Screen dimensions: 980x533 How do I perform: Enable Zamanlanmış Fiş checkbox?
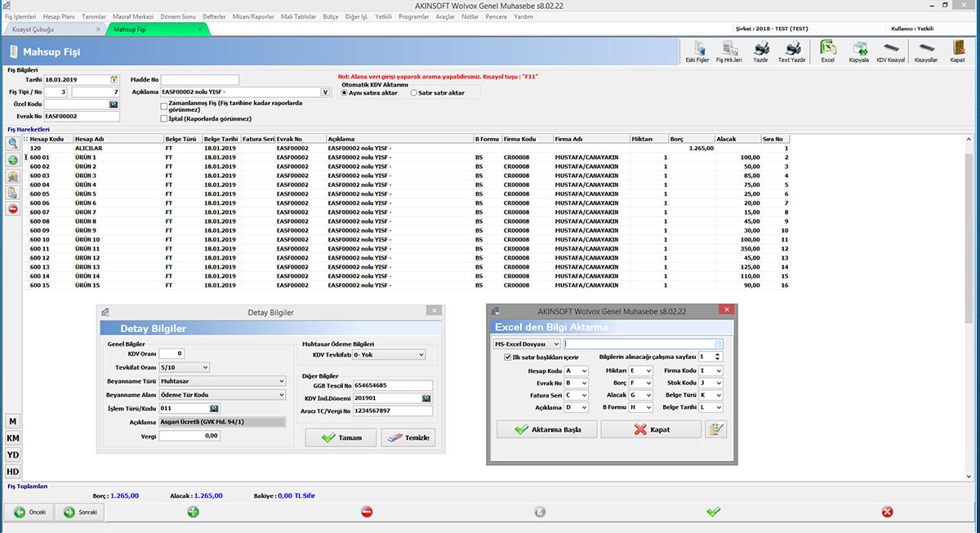[164, 104]
